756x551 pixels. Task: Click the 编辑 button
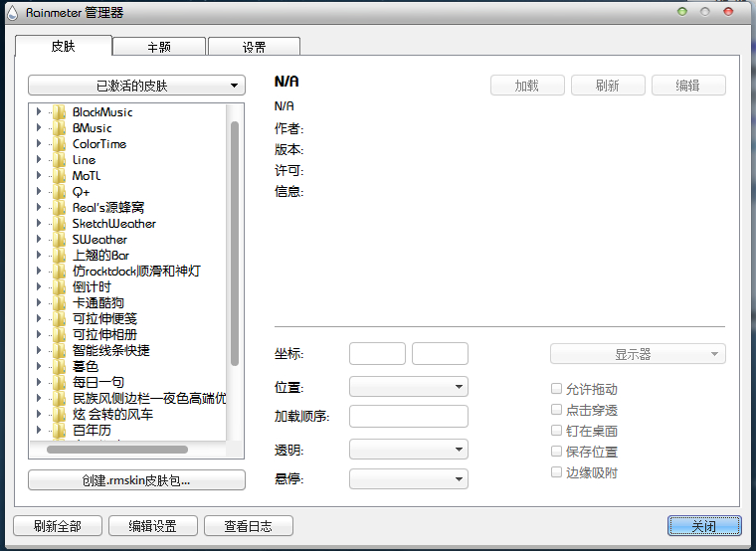688,86
